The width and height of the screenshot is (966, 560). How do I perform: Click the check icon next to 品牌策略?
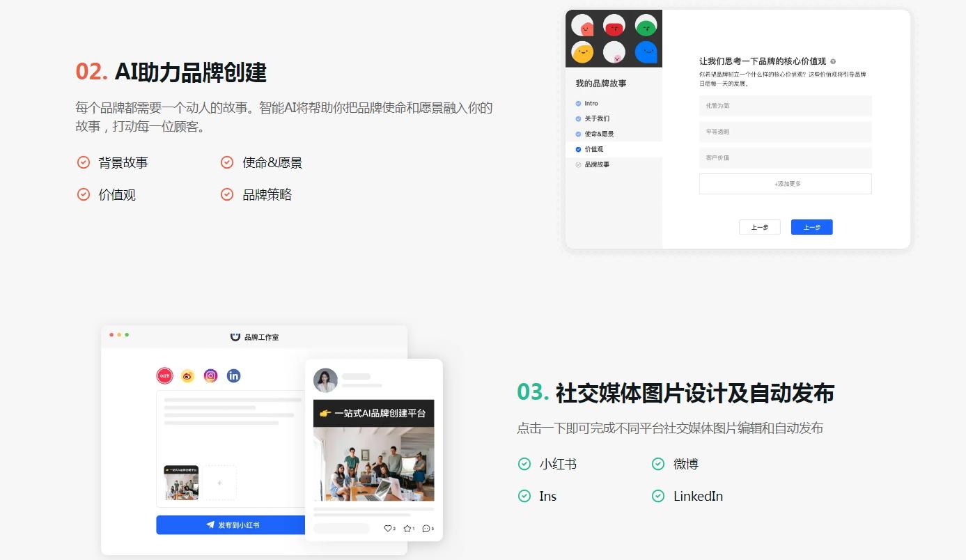pos(227,194)
